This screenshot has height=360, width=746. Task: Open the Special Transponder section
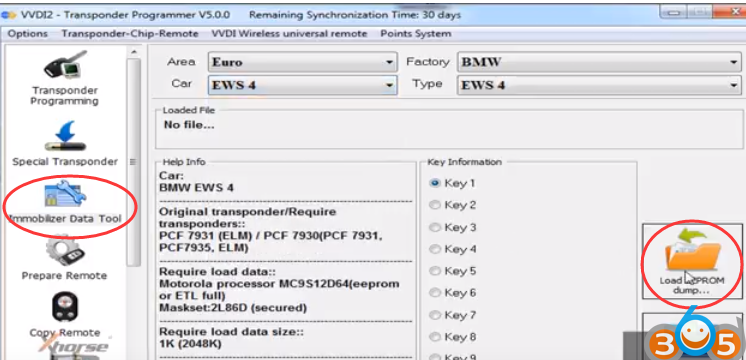[x=65, y=144]
